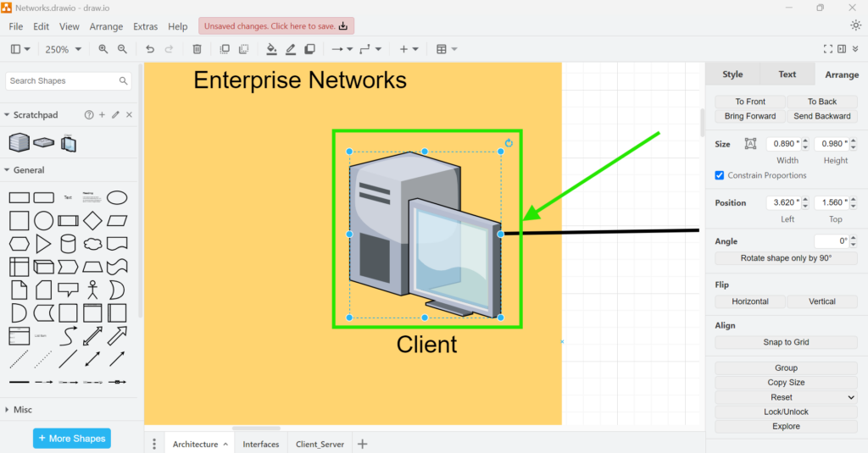The width and height of the screenshot is (868, 453).
Task: Open the 250% zoom level dropdown
Action: [63, 49]
